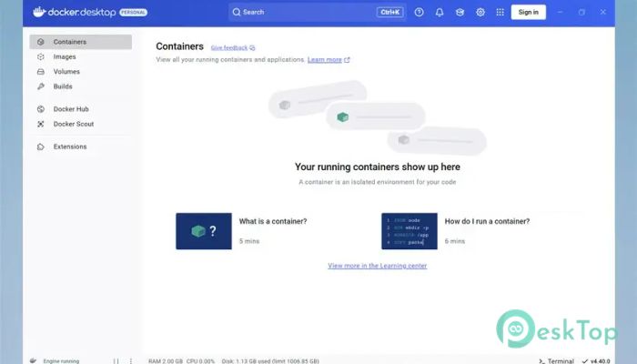
Task: Click the RAM 2.00 GB status entry
Action: click(x=166, y=360)
